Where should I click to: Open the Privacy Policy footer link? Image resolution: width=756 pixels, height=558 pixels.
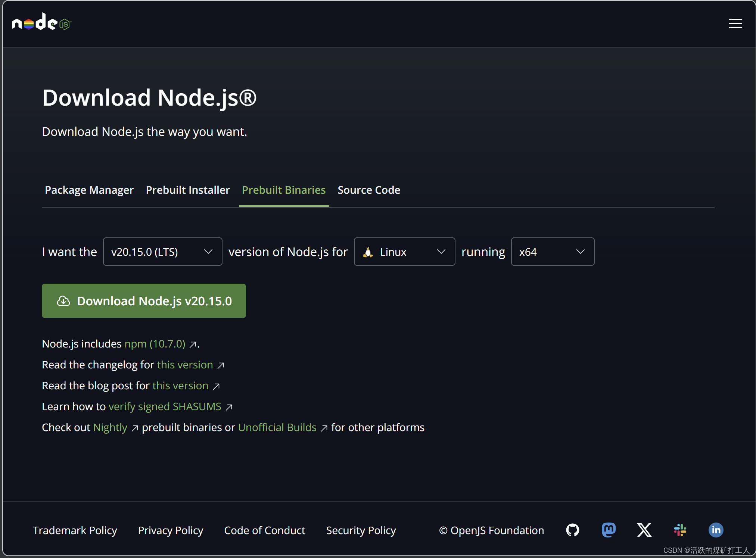170,530
